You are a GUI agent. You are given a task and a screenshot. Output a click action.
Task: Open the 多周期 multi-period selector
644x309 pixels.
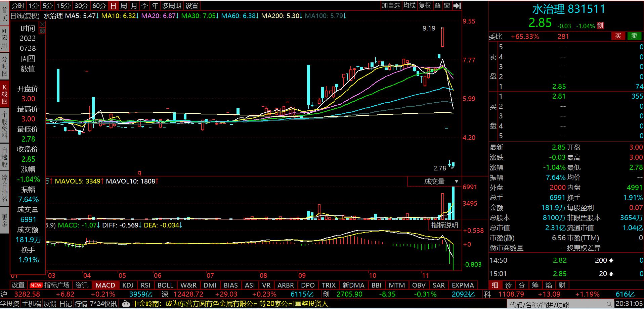172,6
